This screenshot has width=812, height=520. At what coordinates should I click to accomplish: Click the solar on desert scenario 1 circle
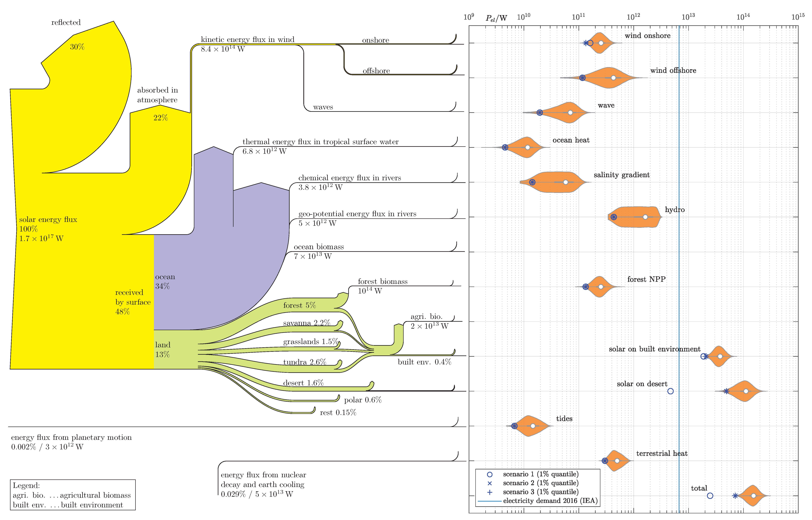671,391
